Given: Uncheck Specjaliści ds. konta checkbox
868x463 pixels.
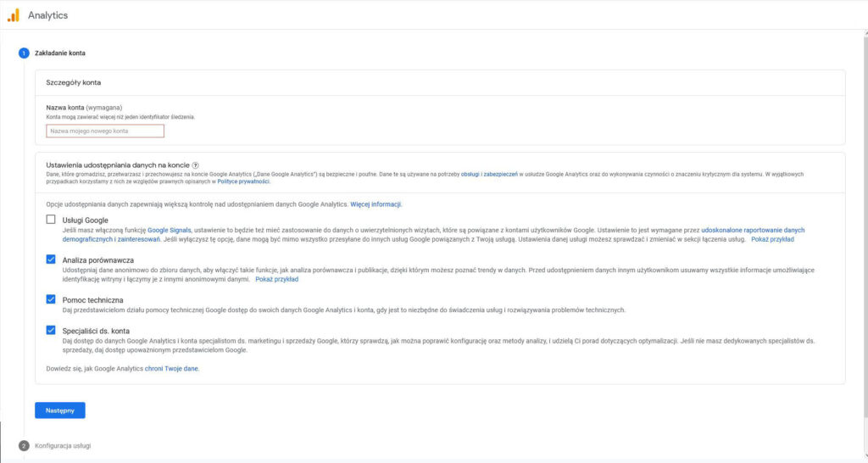Looking at the screenshot, I should (51, 330).
